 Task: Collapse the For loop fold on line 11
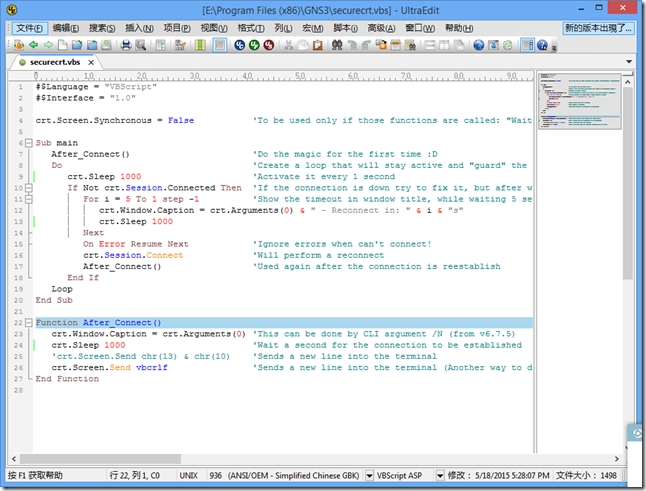pyautogui.click(x=28, y=199)
